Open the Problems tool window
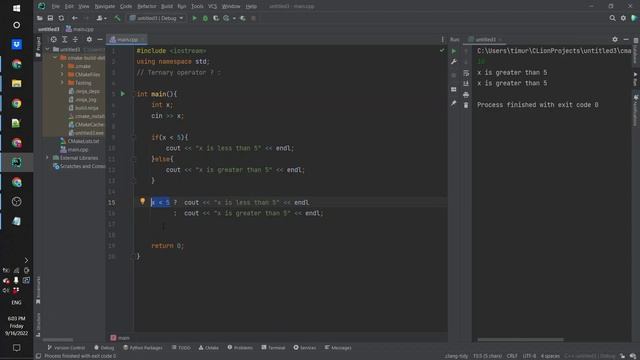This screenshot has height=360, width=640. pyautogui.click(x=240, y=348)
